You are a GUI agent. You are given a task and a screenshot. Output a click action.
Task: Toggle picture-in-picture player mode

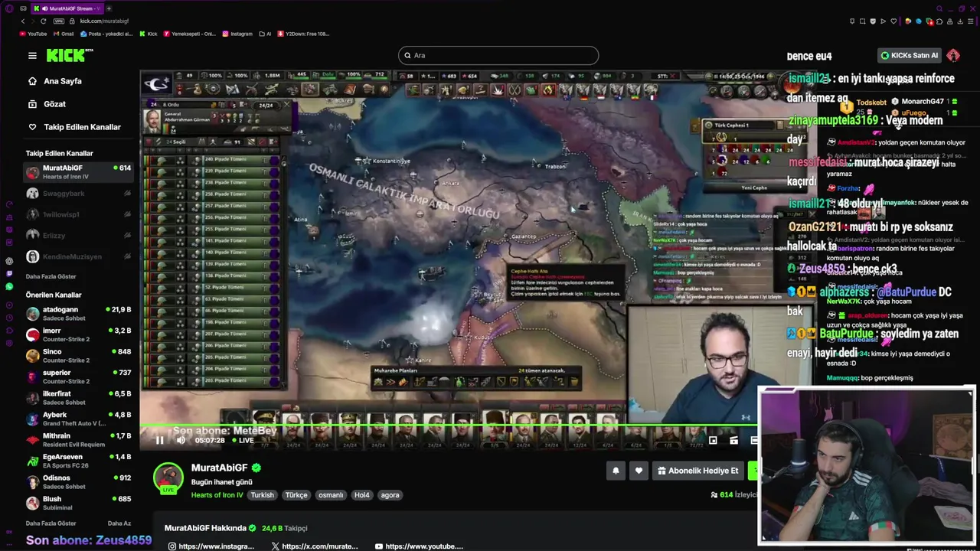[713, 440]
